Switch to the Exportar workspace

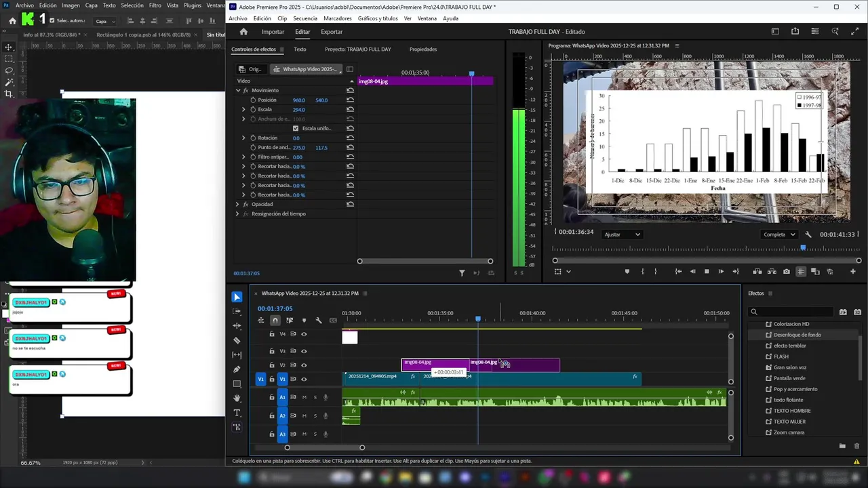point(332,32)
